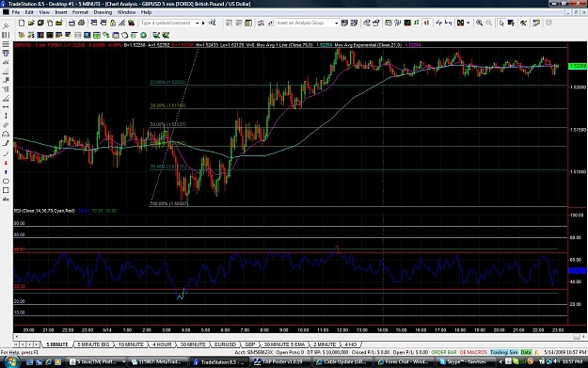This screenshot has width=588, height=368.
Task: Open Forex Chat window from taskbar
Action: 404,362
